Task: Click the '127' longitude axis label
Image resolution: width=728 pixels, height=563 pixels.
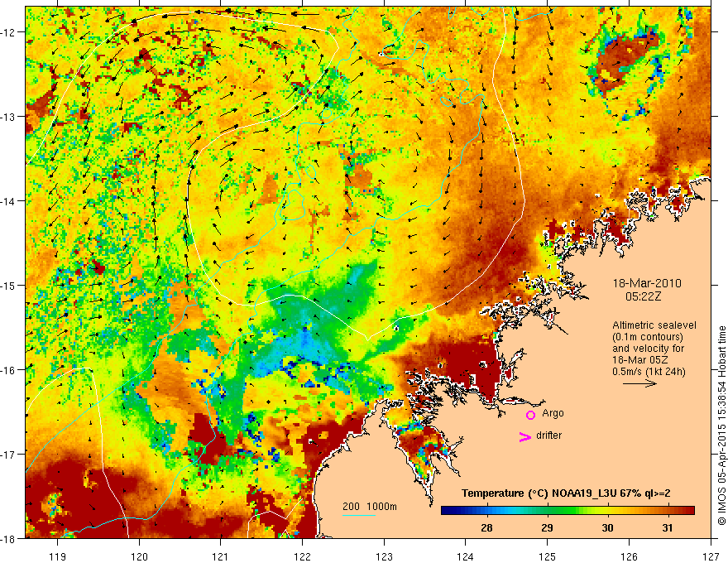Action: click(x=711, y=556)
